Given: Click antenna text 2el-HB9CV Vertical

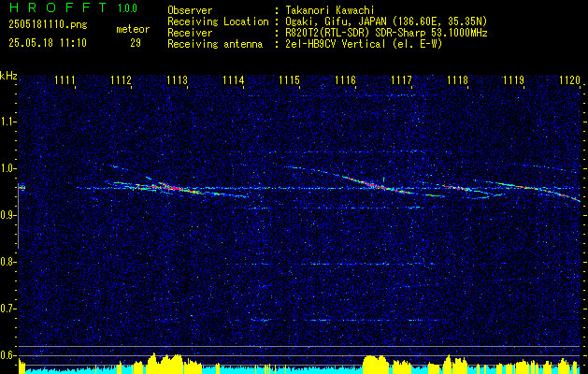Looking at the screenshot, I should pos(336,44).
